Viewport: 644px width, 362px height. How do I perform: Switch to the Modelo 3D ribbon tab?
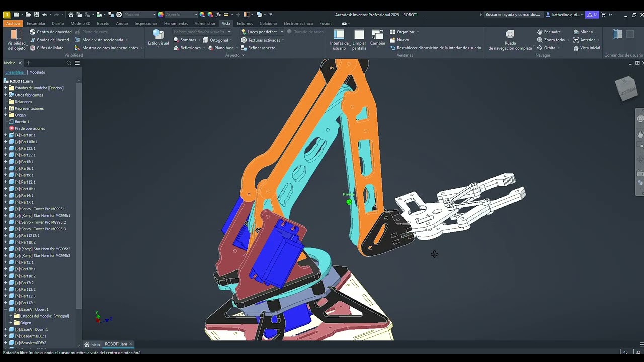pyautogui.click(x=80, y=23)
